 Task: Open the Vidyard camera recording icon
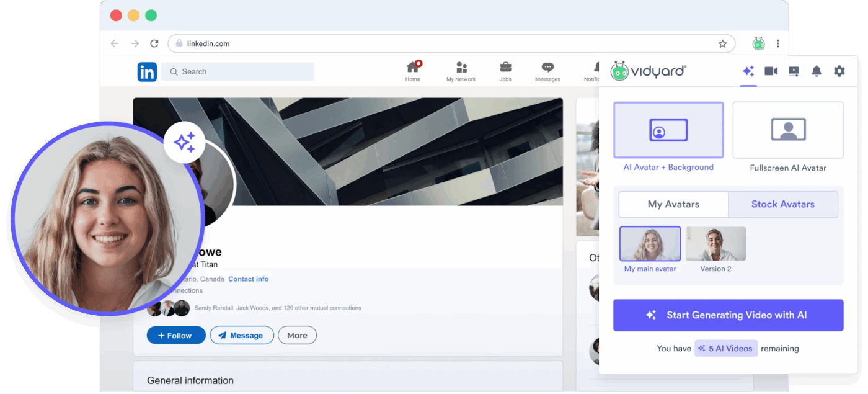pyautogui.click(x=771, y=71)
